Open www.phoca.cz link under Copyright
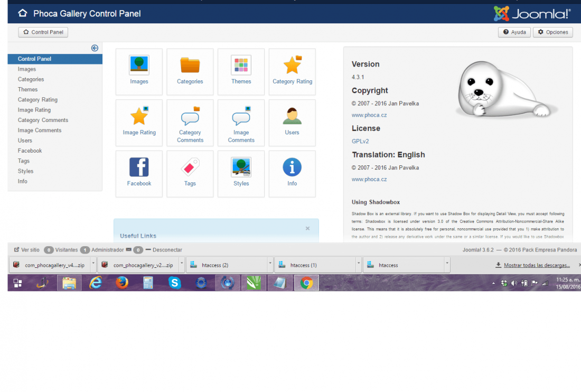Screen dimensions: 581x392 click(369, 115)
